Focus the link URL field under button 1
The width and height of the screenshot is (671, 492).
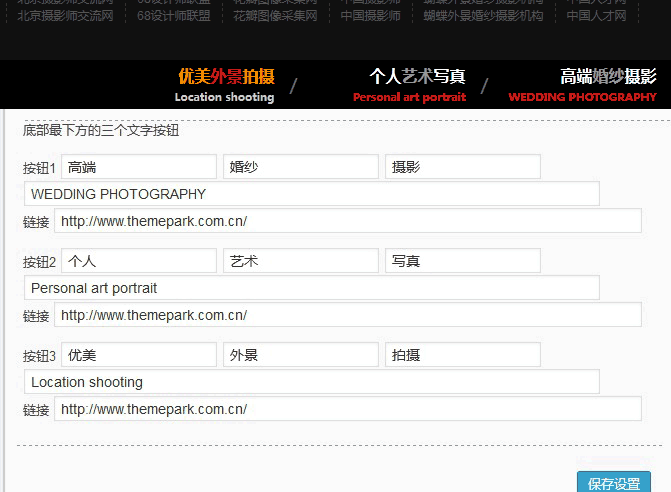tap(347, 221)
